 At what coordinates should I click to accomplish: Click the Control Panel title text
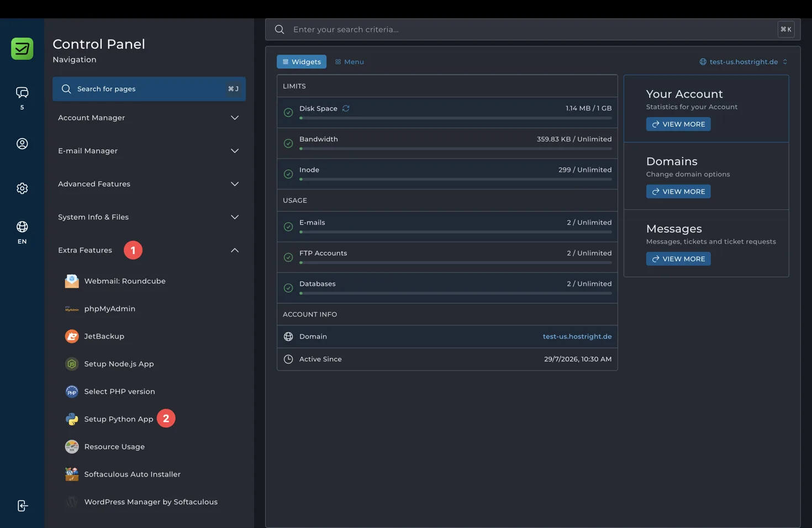pyautogui.click(x=99, y=44)
